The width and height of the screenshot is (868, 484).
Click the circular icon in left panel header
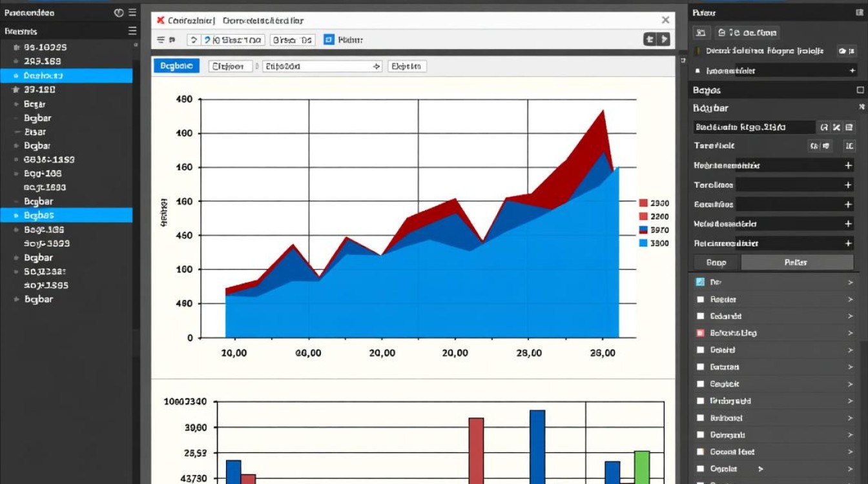click(118, 13)
